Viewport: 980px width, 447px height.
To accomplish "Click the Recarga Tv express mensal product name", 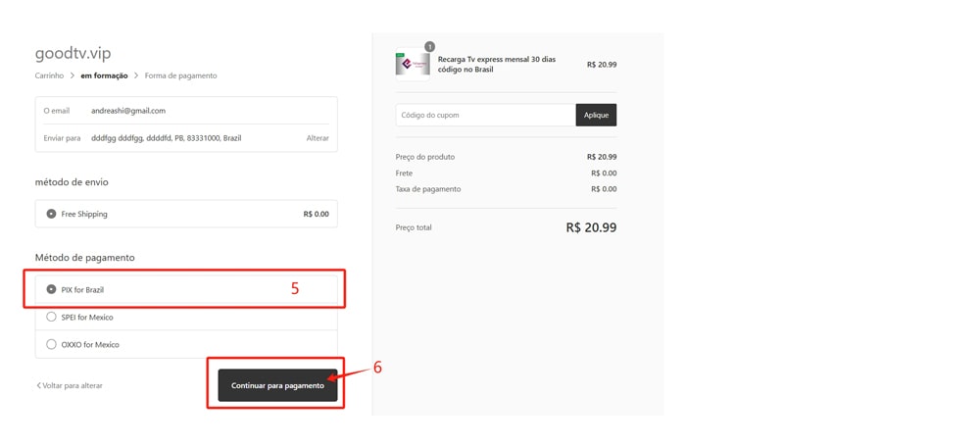I will tap(497, 65).
